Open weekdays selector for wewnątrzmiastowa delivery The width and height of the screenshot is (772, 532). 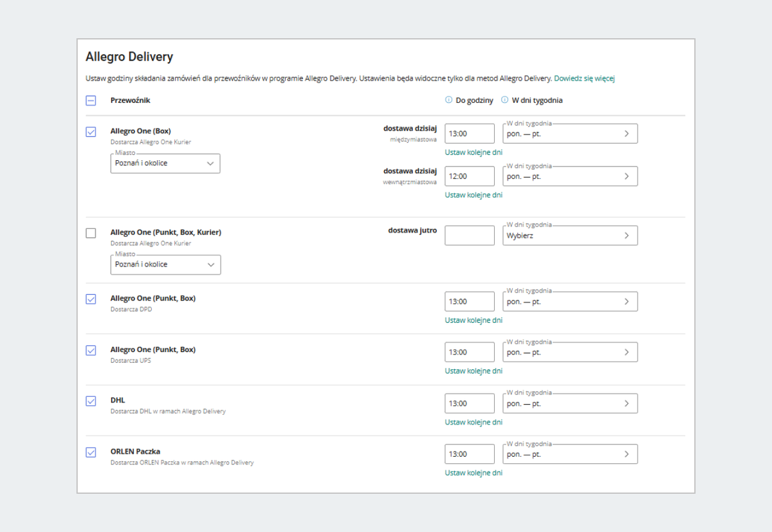(570, 176)
